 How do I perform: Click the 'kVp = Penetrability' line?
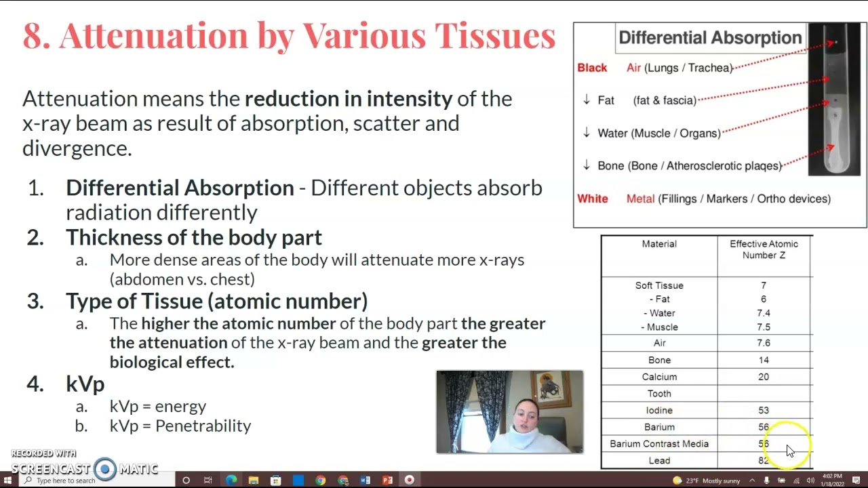[180, 426]
